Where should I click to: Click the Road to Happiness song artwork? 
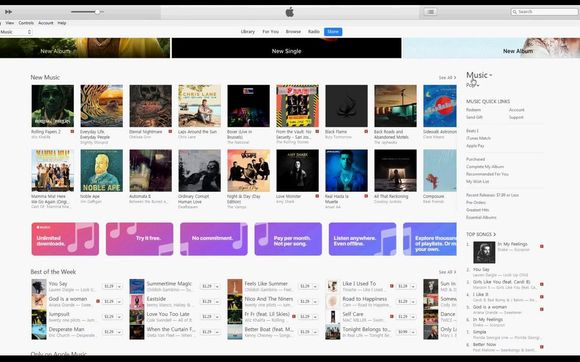333,302
